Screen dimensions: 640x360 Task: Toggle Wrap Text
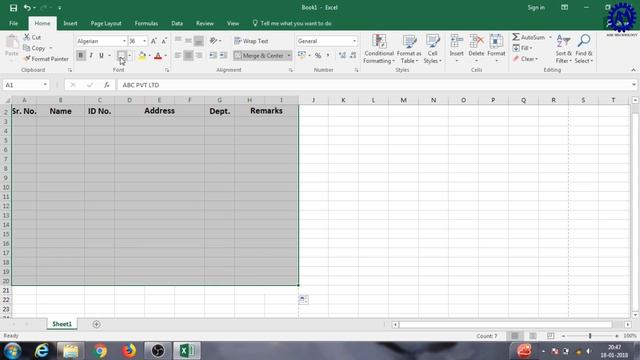click(251, 41)
